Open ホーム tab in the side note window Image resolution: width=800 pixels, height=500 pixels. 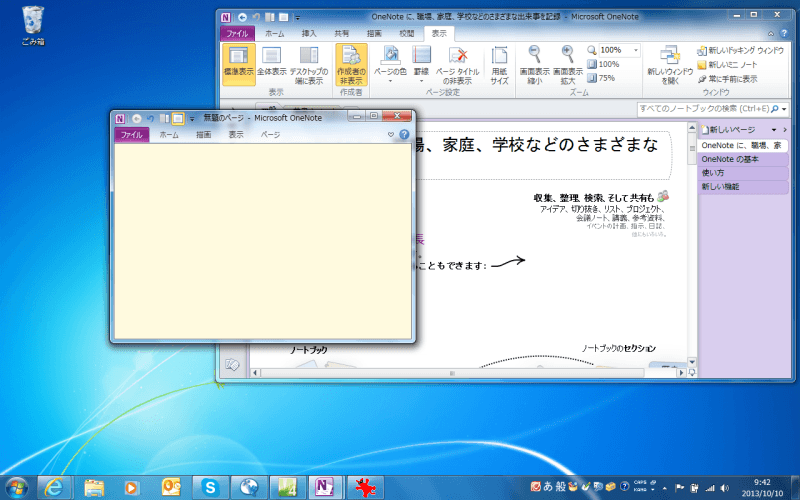169,135
